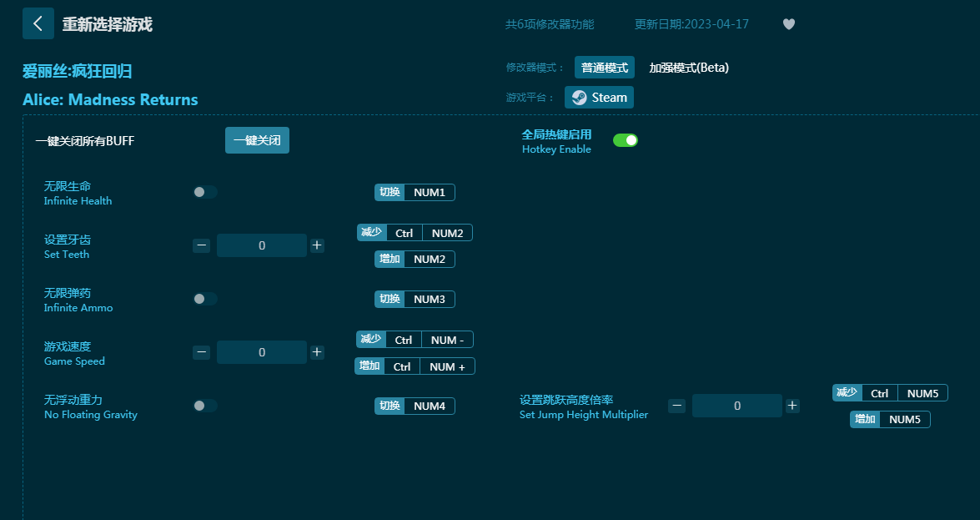This screenshot has height=520, width=980.
Task: Increase Set Teeth value with plus
Action: pos(317,245)
